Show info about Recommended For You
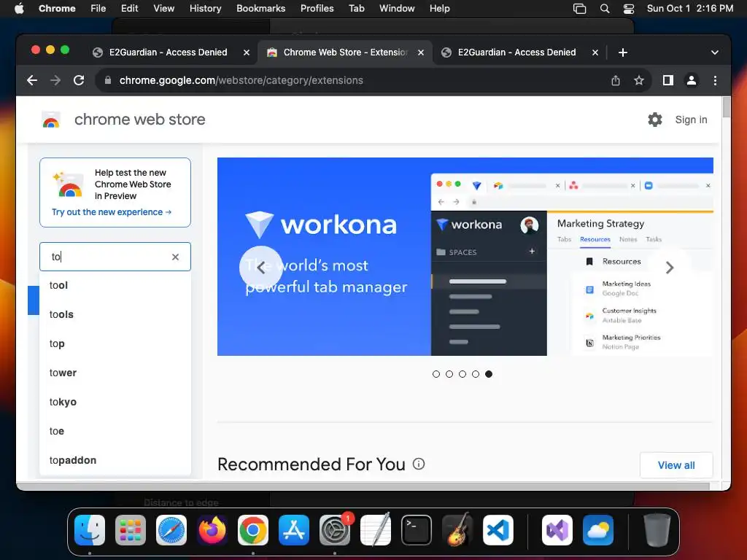Screen dimensions: 747x560 pyautogui.click(x=419, y=464)
